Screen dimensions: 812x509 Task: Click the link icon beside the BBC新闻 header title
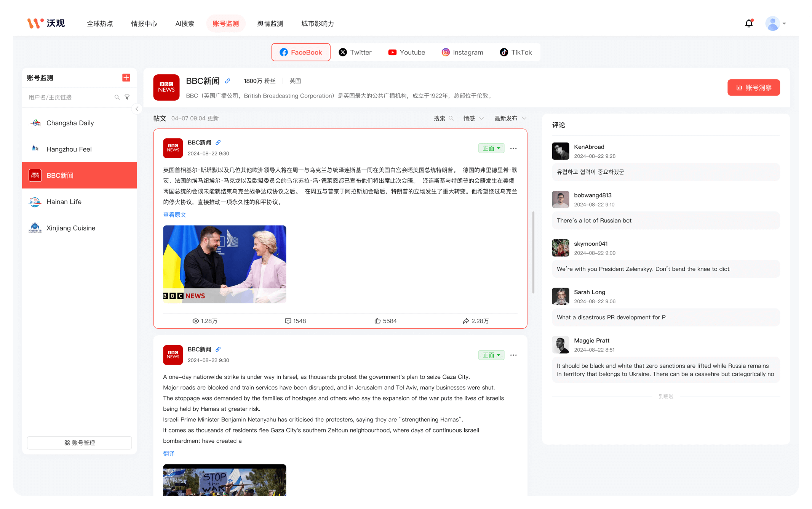click(227, 81)
